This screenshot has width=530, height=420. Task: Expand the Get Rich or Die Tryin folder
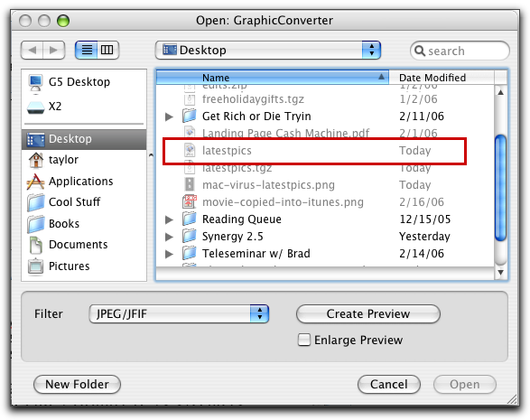pos(170,117)
